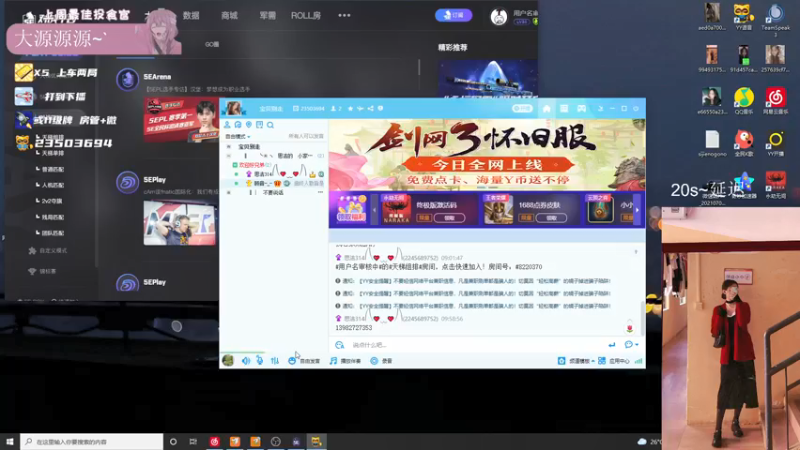Click the headset service icon in channel toolbar
The image size is (800, 450).
point(238,124)
